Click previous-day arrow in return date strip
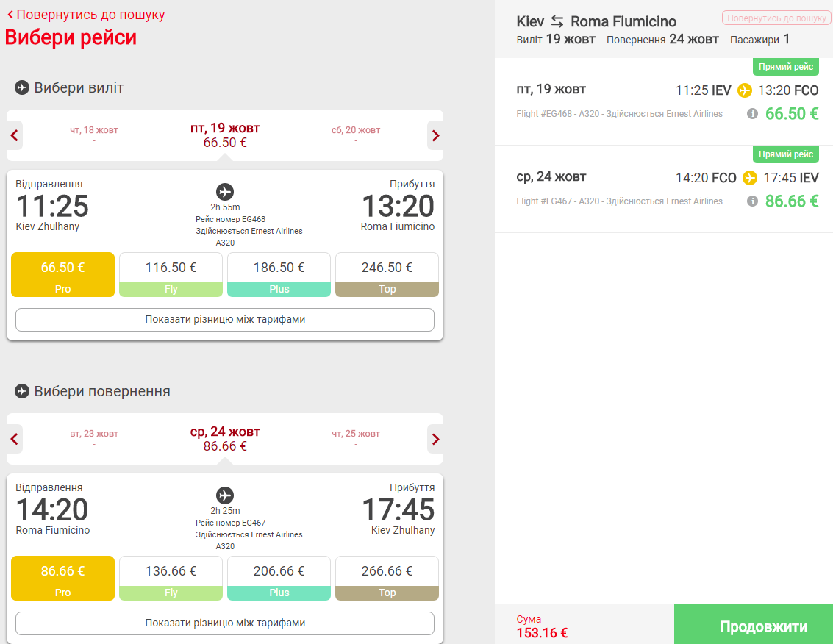The image size is (833, 644). point(15,439)
